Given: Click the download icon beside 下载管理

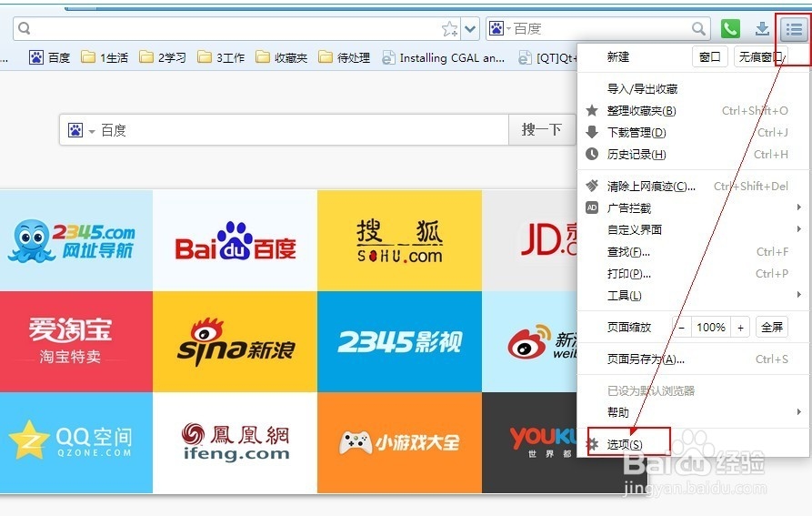Looking at the screenshot, I should tap(592, 132).
